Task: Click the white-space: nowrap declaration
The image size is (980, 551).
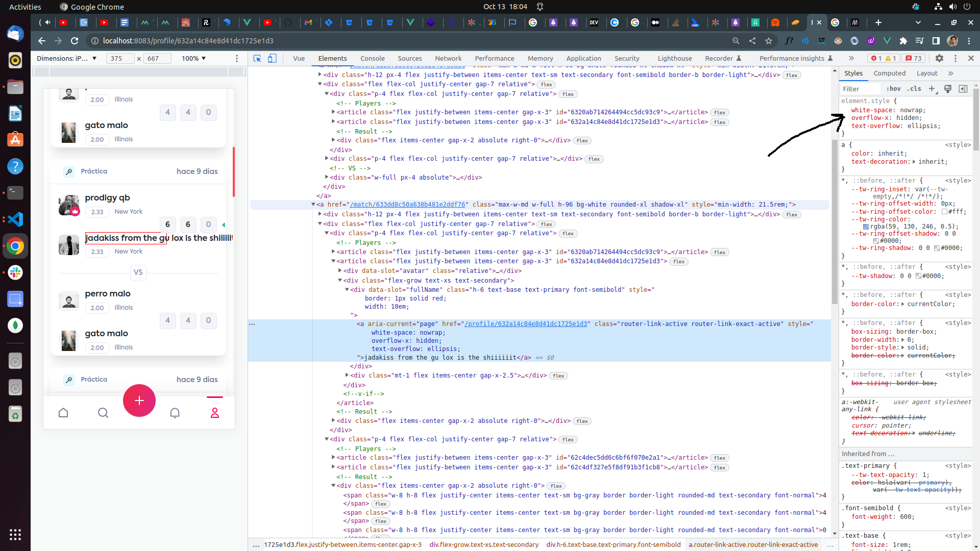Action: (x=888, y=110)
